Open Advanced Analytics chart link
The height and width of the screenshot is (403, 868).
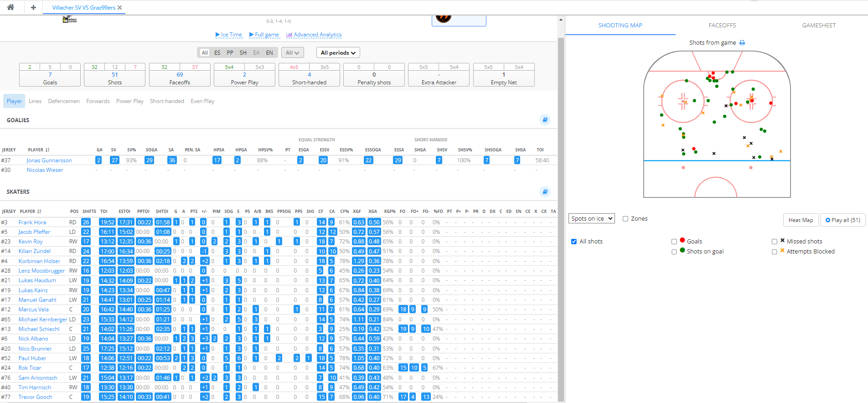pyautogui.click(x=314, y=35)
